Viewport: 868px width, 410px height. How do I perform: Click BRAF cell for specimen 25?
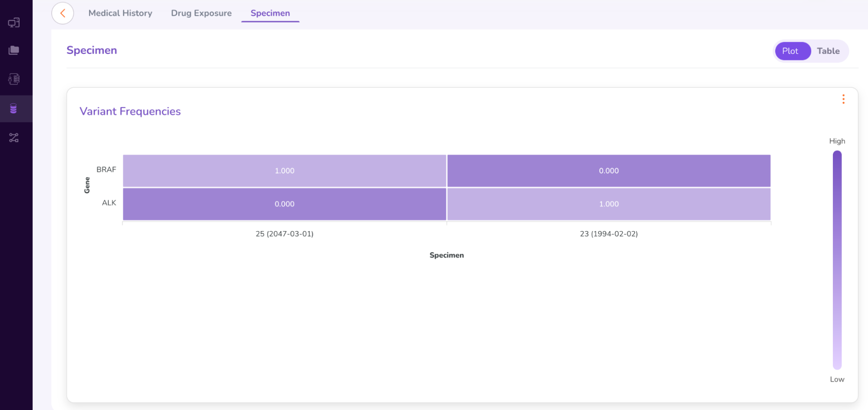point(284,171)
